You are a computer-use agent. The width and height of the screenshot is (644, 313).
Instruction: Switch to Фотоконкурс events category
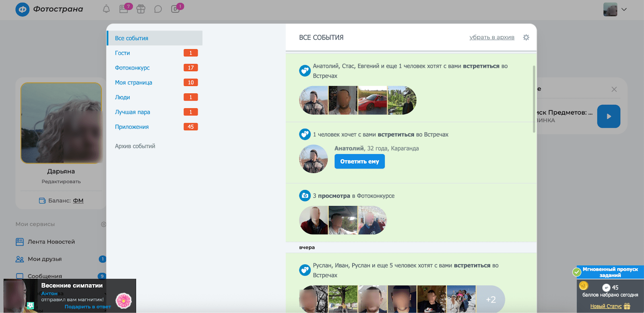(132, 68)
